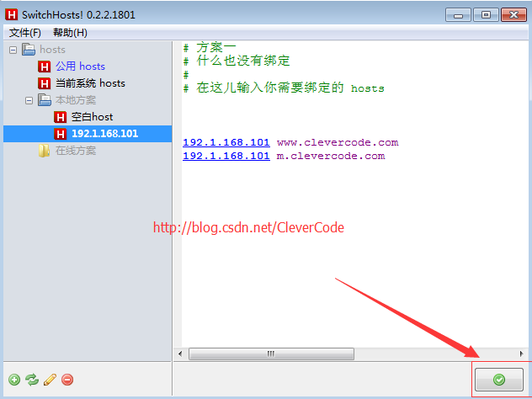Click the IP link before m.clevercode.com
532x399 pixels.
click(x=226, y=156)
